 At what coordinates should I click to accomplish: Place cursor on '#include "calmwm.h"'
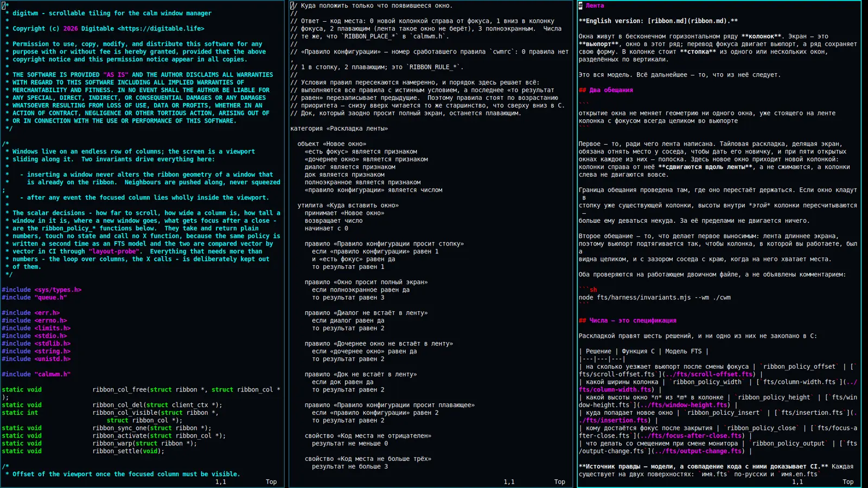tap(36, 375)
